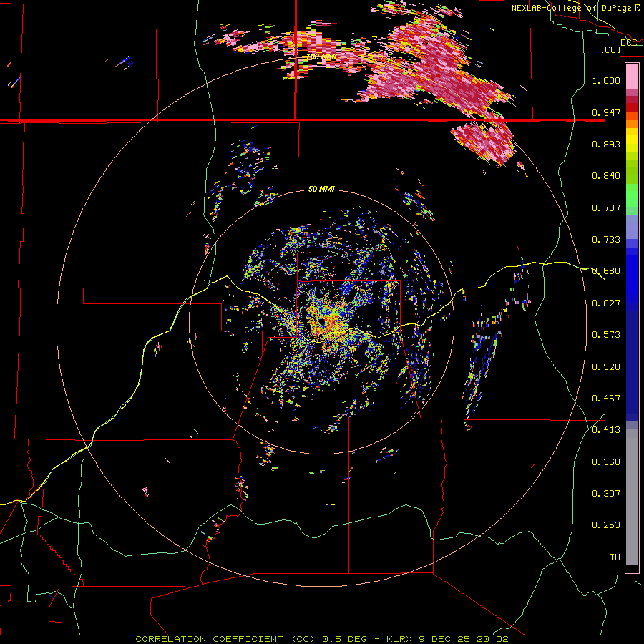Select the 0.467 legend value
This screenshot has width=644, height=644.
click(x=606, y=399)
